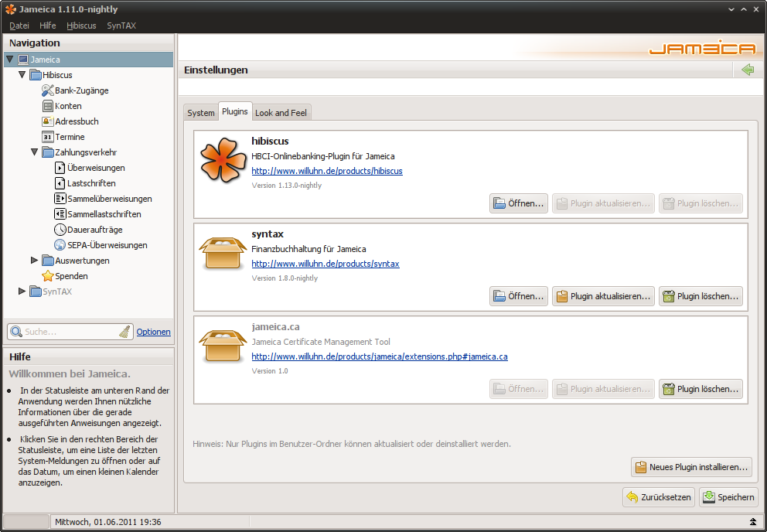Click the Sammellastschriften icon

click(x=60, y=214)
